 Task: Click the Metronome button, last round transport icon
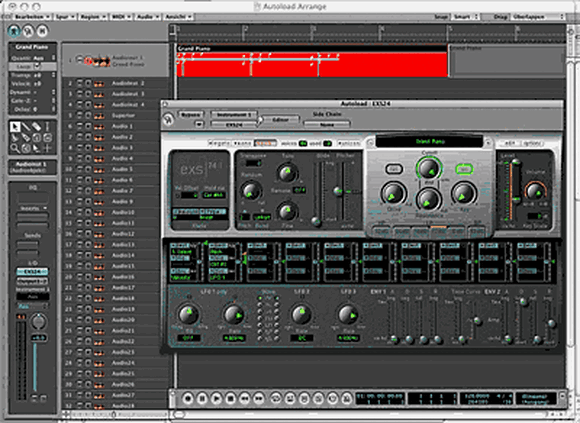pyautogui.click(x=346, y=399)
